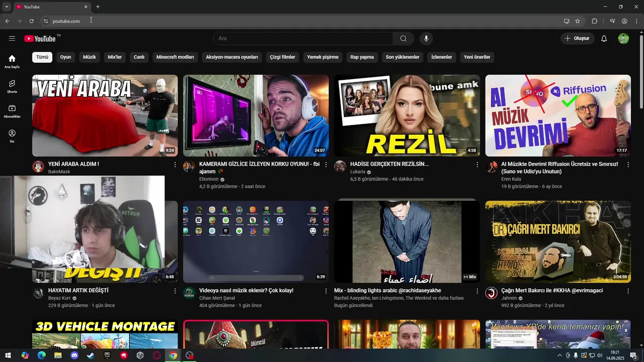The height and width of the screenshot is (362, 644).
Task: Select the Aksiyon-macera oyunları filter chip
Action: point(232,57)
